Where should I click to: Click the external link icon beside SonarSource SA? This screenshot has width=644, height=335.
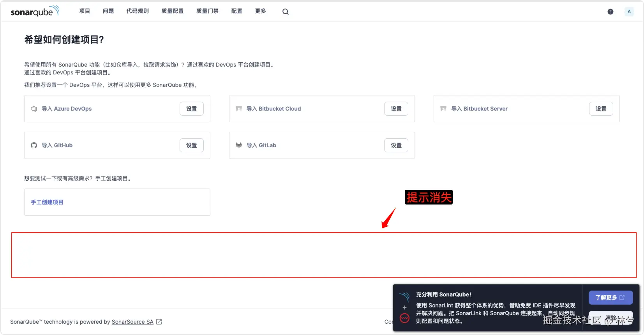(x=159, y=322)
